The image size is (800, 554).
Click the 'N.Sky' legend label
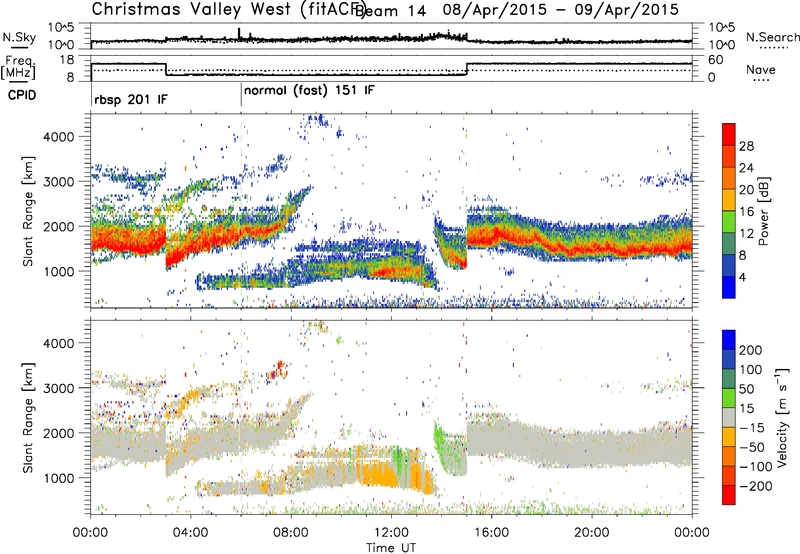[x=19, y=37]
